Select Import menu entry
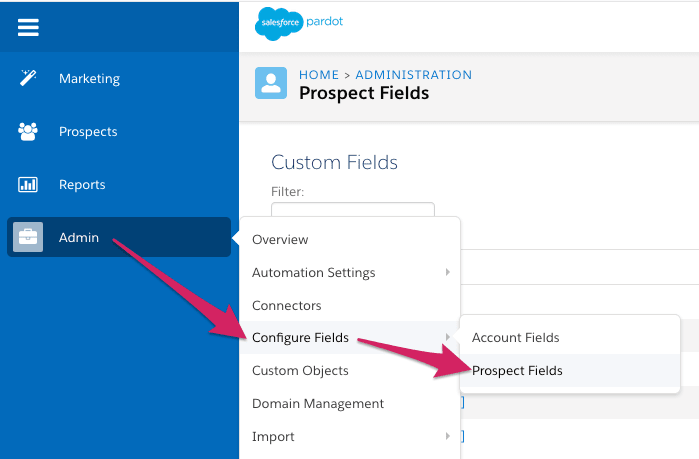This screenshot has width=699, height=459. click(x=350, y=436)
